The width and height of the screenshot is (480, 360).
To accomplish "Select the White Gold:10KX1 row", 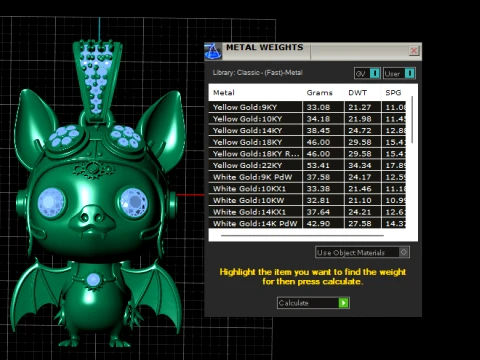I will tap(307, 189).
